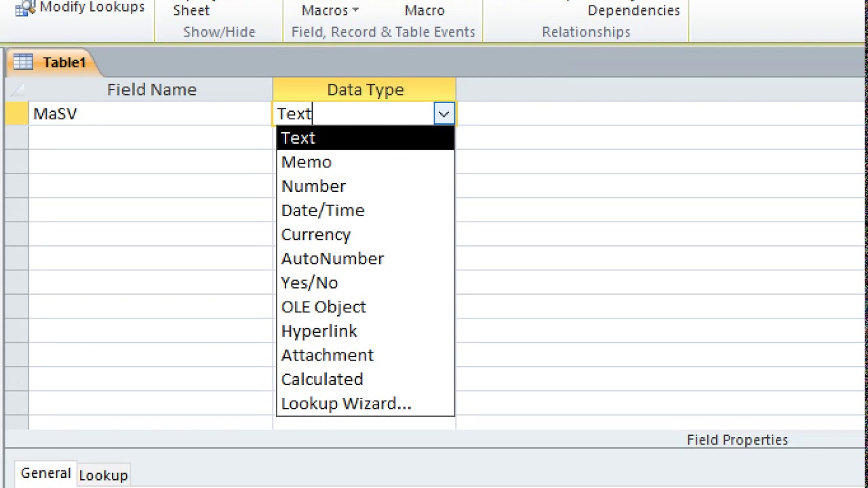868x488 pixels.
Task: Click the Dependencies button in Relationships
Action: pos(633,10)
